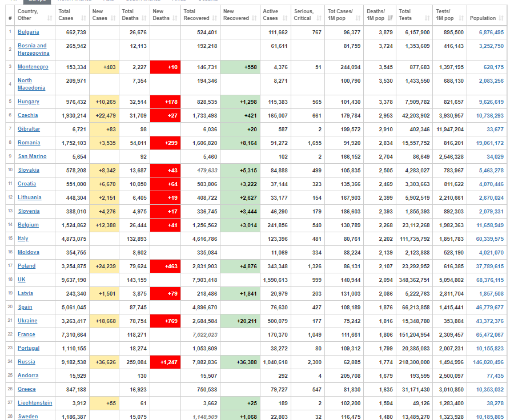Select Czechia total cases 1,930,214
The height and width of the screenshot is (420, 510).
click(74, 115)
